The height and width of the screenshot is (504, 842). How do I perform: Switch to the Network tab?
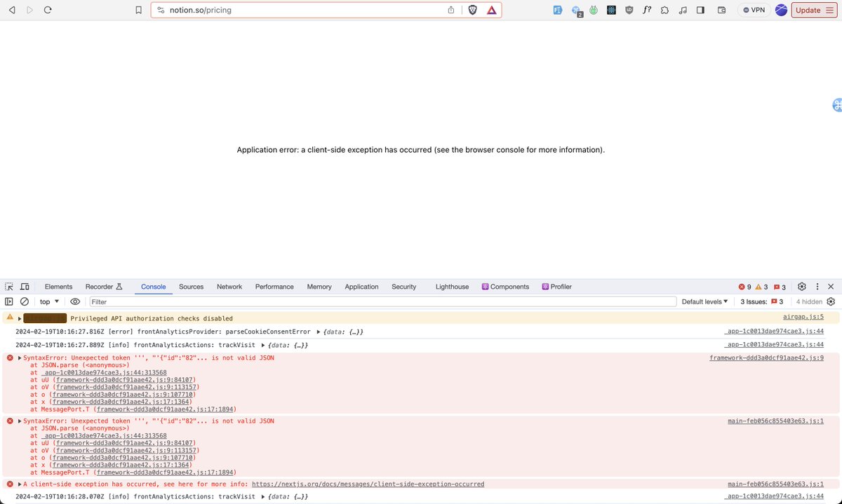[229, 286]
